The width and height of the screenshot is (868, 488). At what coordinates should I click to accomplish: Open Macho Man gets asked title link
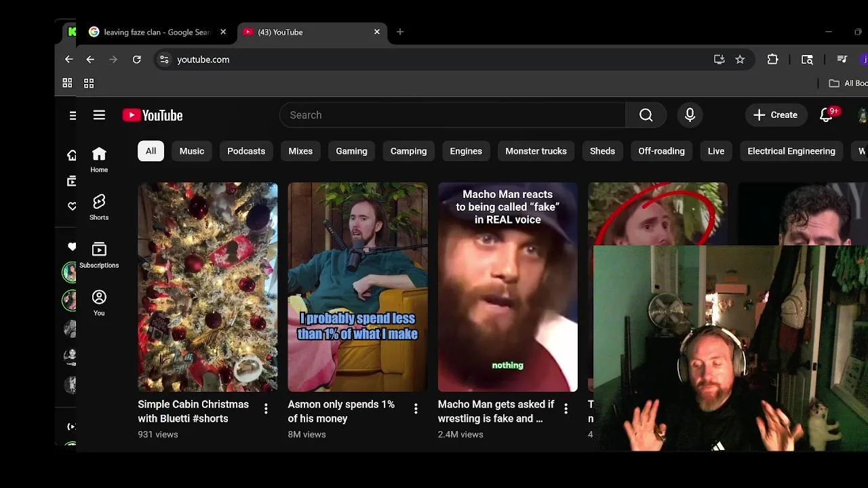coord(496,411)
